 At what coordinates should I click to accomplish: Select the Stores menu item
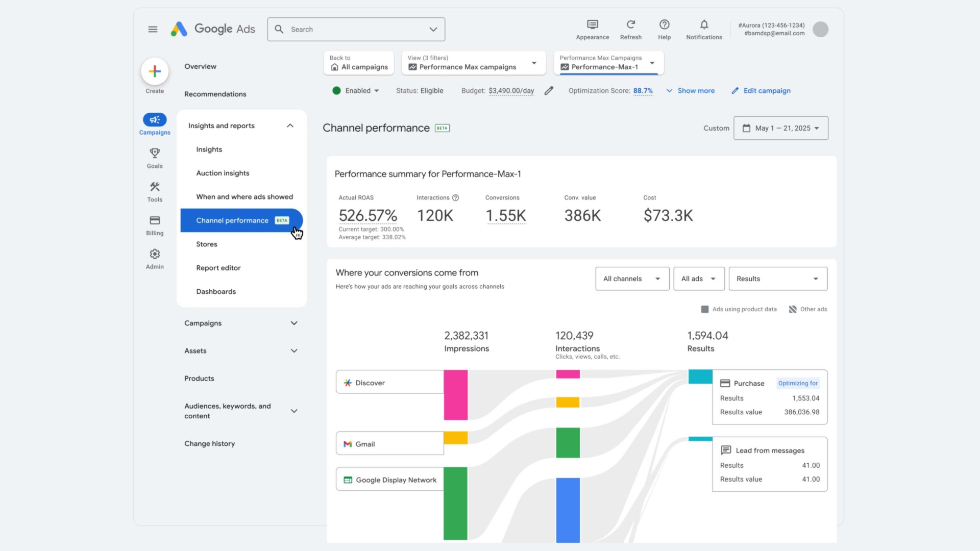click(x=206, y=244)
